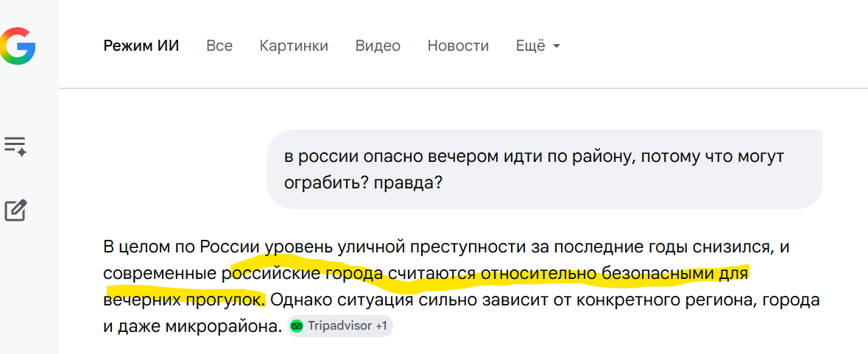The width and height of the screenshot is (868, 354).
Task: Click the arrow next to Ещё
Action: click(x=557, y=46)
